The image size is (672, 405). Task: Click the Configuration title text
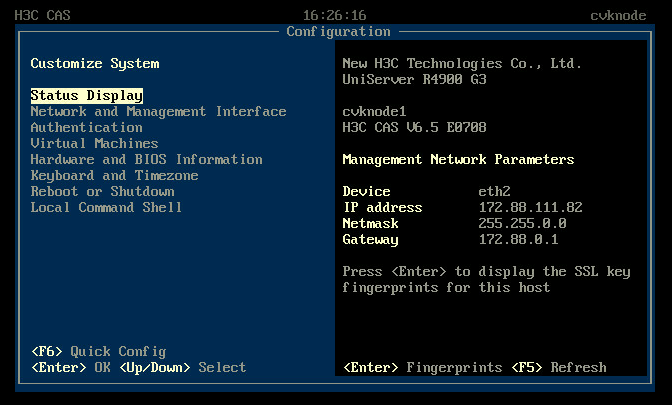[339, 32]
